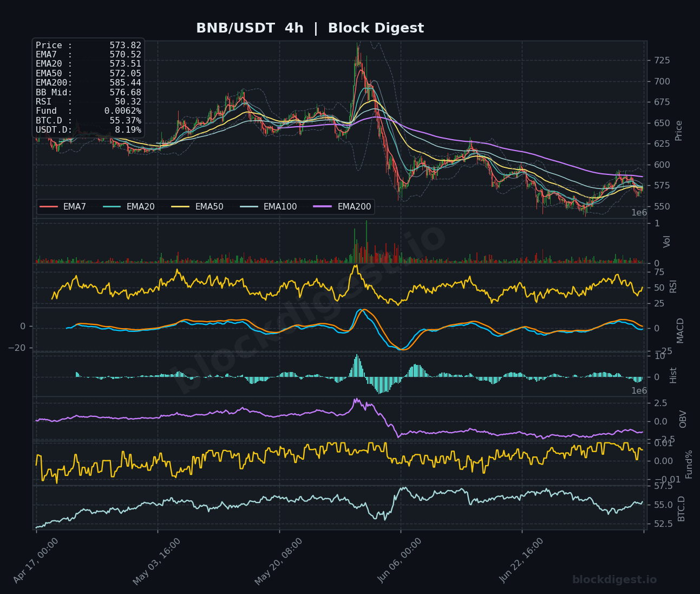Click the BTC.D axis tick 52.5
Image resolution: width=700 pixels, height=594 pixels.
tap(663, 524)
